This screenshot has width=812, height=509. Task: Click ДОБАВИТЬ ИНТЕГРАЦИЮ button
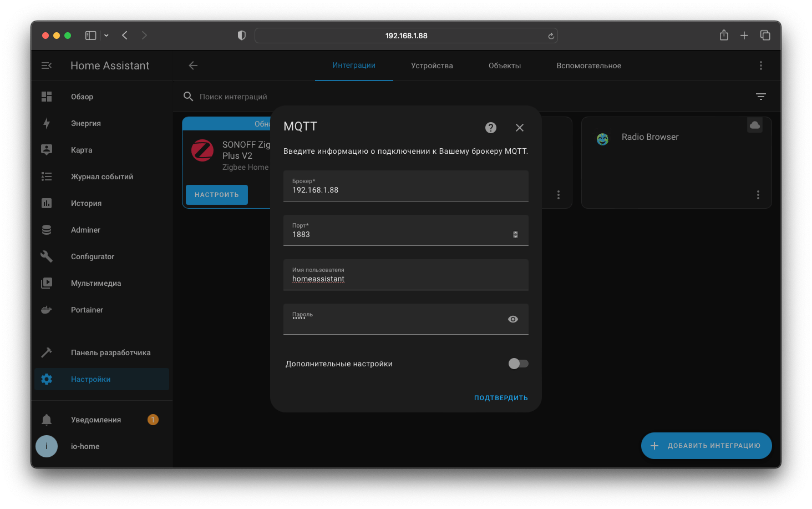(x=706, y=445)
